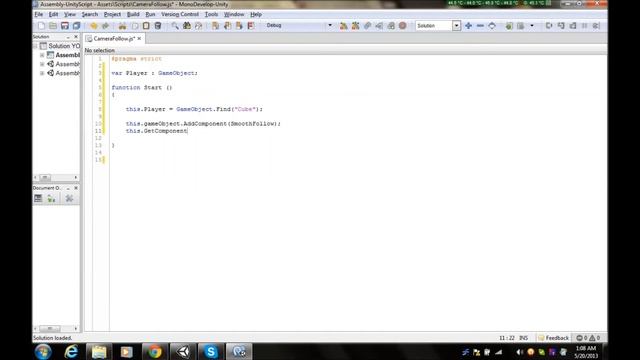
Task: Click the Document Outline horizontal scrollbar
Action: coord(56,329)
